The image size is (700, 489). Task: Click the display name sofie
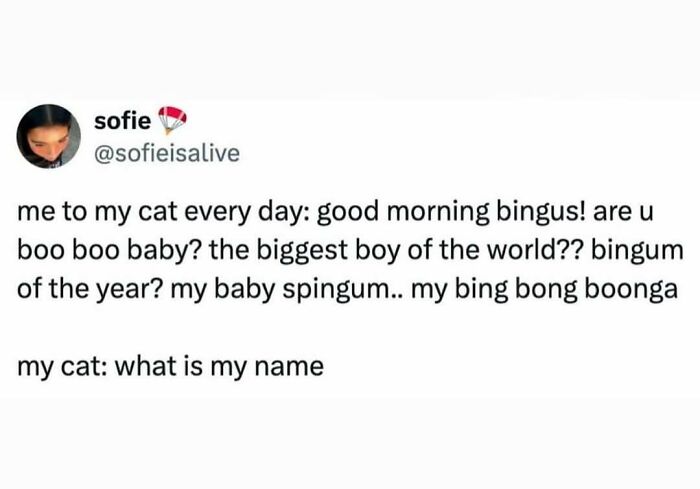122,121
